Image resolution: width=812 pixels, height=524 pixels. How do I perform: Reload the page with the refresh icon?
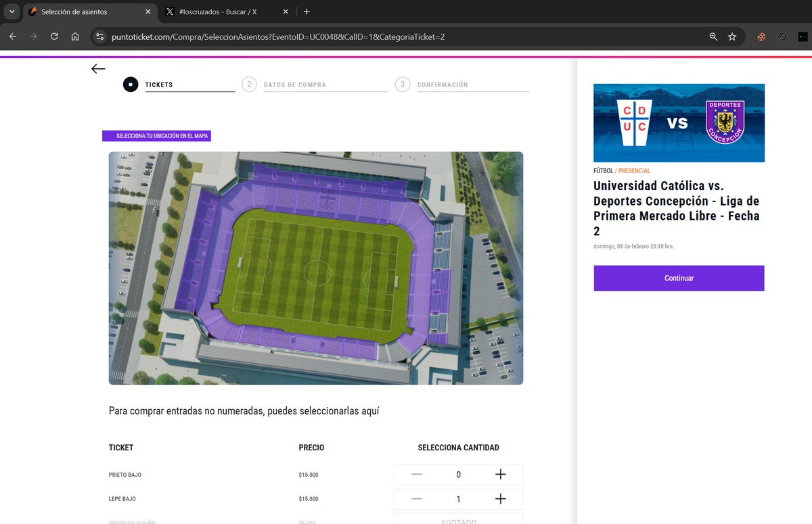pos(54,37)
